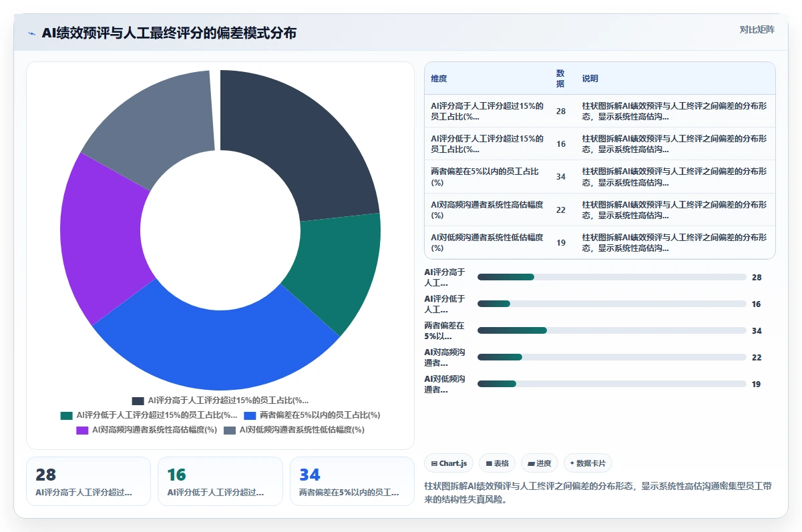The width and height of the screenshot is (802, 532).
Task: Click the 表格 tag chip
Action: point(497,463)
